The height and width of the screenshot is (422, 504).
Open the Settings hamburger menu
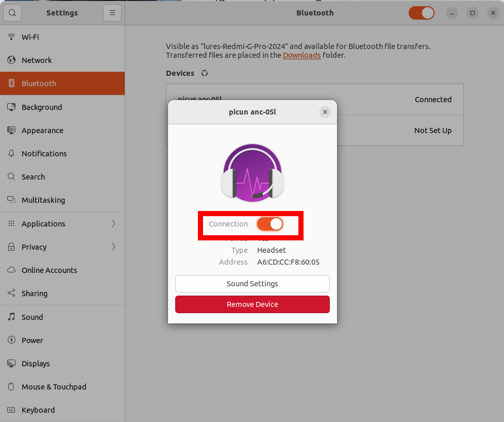tap(112, 13)
